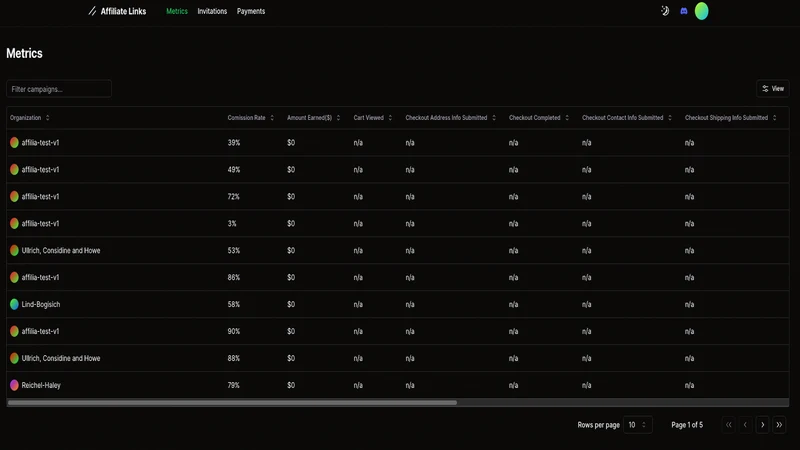Click the 58% commission rate cell
The image size is (800, 450).
tap(234, 305)
